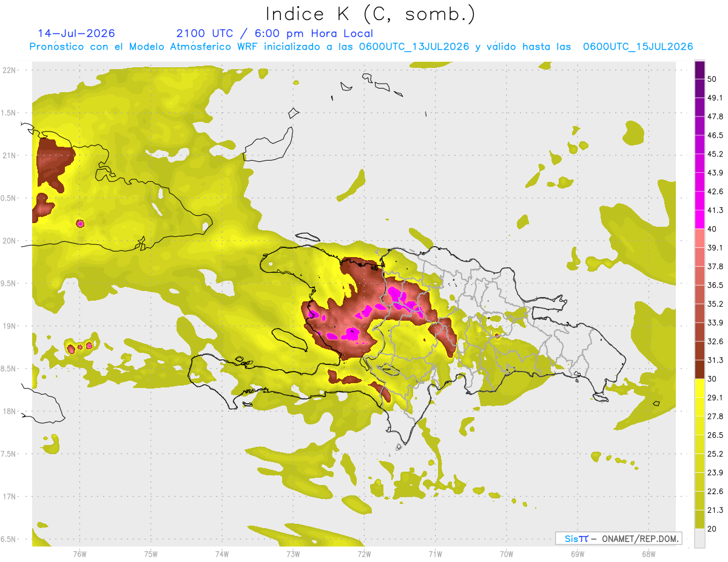Click the "70W" longitude label

(x=506, y=554)
